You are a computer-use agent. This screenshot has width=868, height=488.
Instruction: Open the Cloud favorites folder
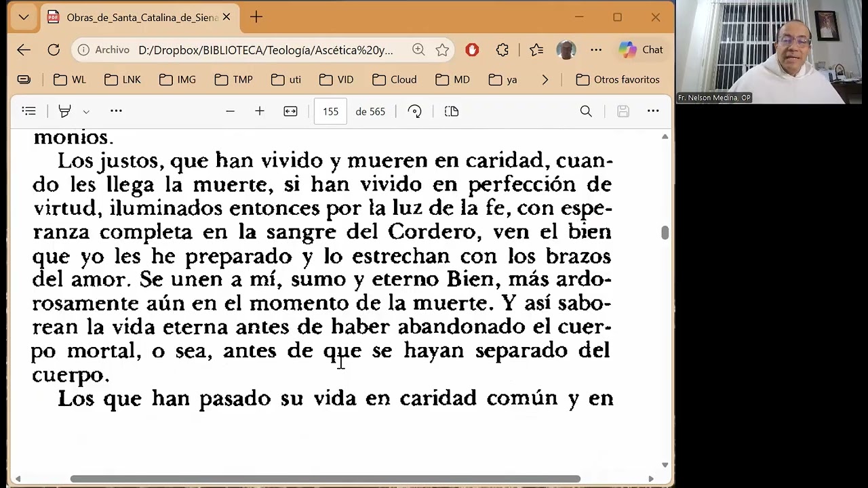click(x=395, y=80)
